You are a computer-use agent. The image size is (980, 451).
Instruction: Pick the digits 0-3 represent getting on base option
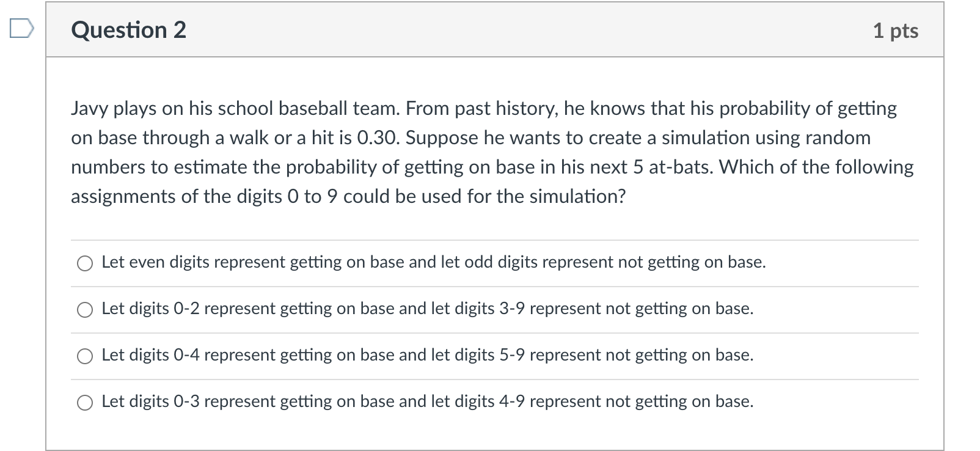coord(84,403)
